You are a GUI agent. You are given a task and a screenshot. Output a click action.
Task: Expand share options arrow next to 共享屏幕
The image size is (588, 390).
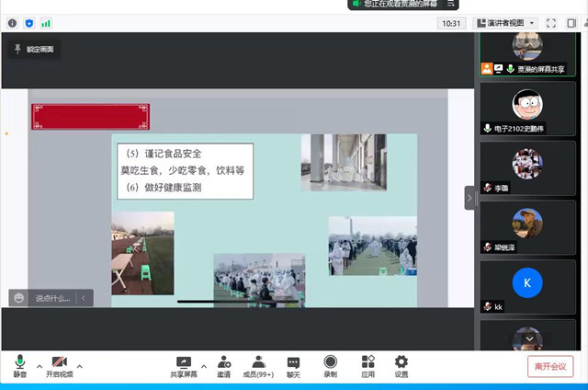coord(204,366)
